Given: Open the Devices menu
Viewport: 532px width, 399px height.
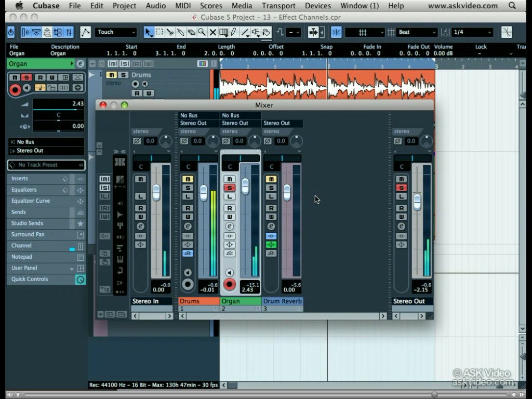Looking at the screenshot, I should [x=317, y=6].
